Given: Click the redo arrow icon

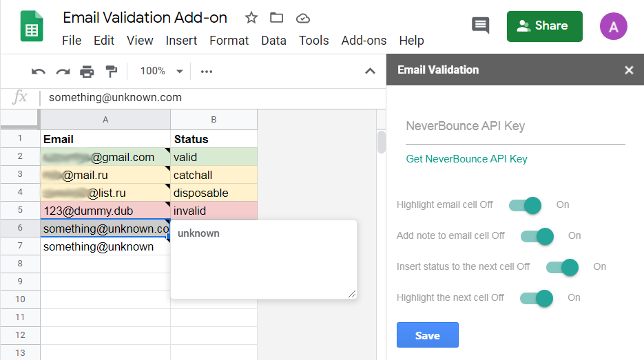Looking at the screenshot, I should point(63,71).
